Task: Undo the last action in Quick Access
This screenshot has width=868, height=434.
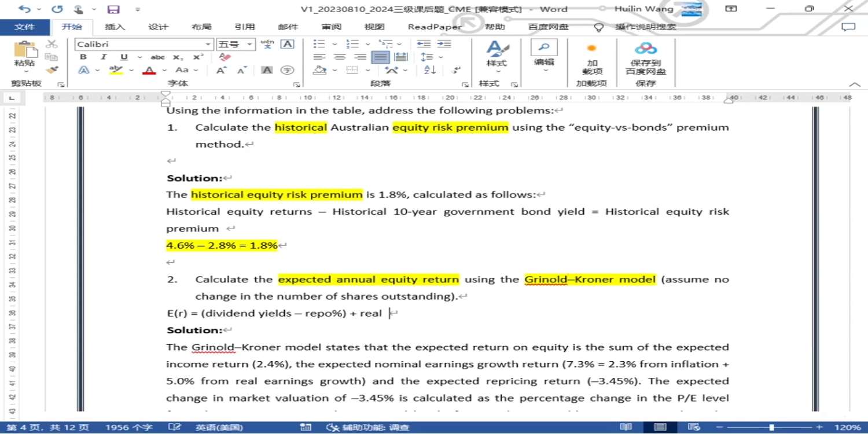Action: (25, 9)
